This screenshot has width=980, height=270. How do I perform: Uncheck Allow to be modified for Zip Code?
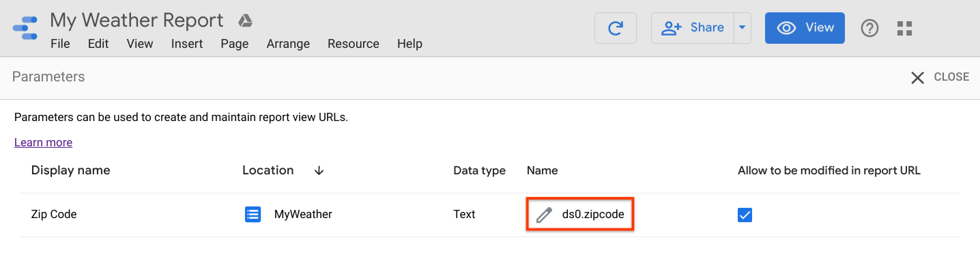pyautogui.click(x=745, y=215)
